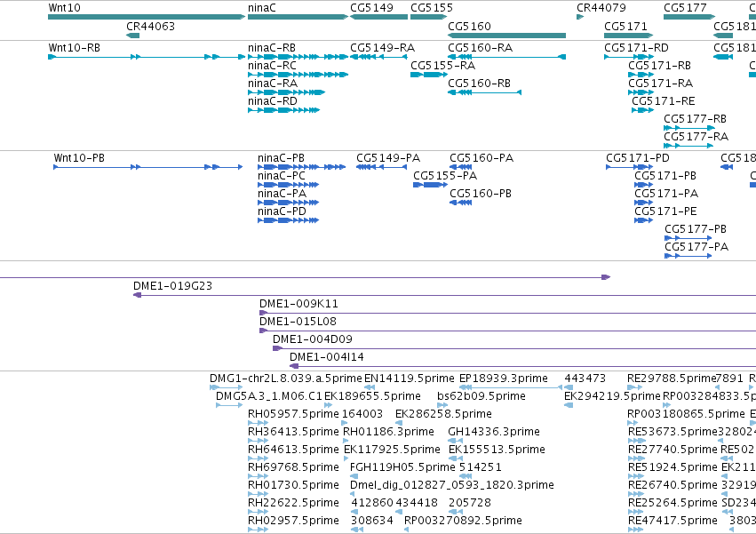Click the EK286258.5prime EST label
The height and width of the screenshot is (534, 756).
point(443,414)
